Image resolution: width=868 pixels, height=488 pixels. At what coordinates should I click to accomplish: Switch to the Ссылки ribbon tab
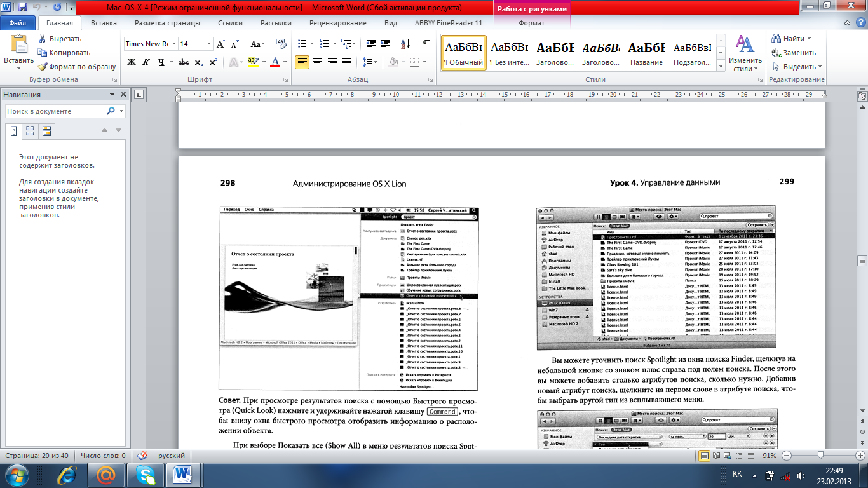[230, 23]
